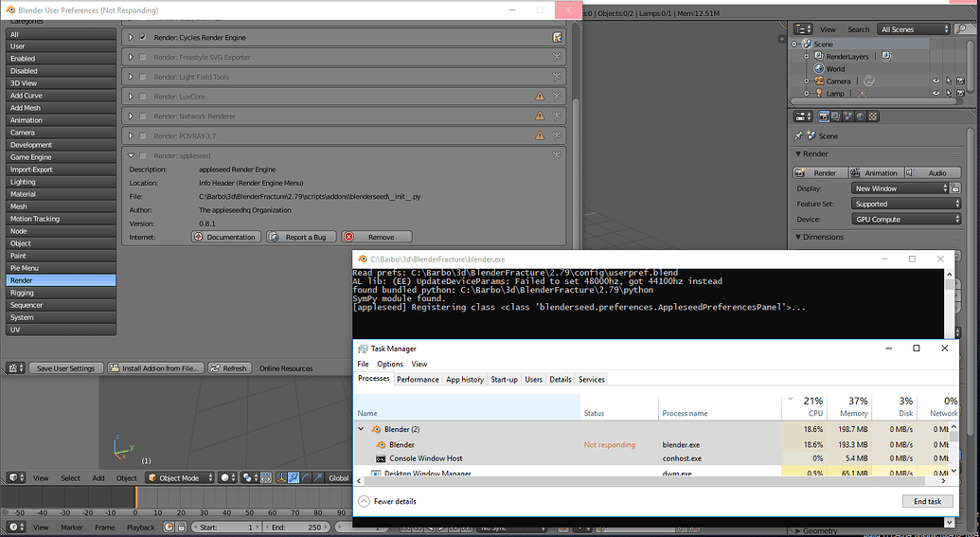Viewport: 980px width, 537px height.
Task: Select the Render tab icon in Properties editor
Action: (x=824, y=116)
